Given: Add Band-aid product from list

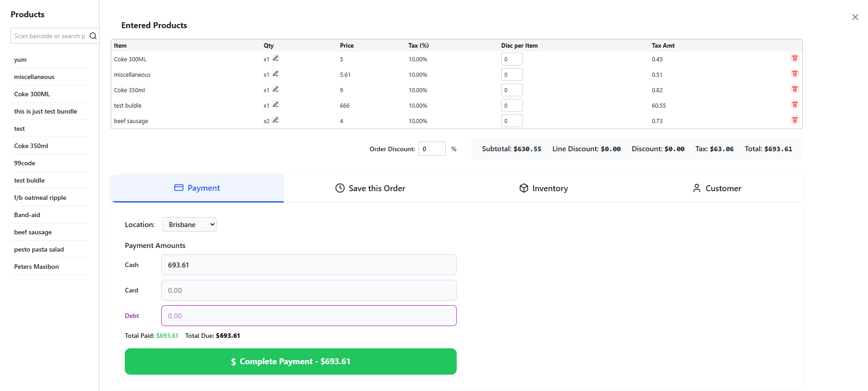Looking at the screenshot, I should pos(49,215).
